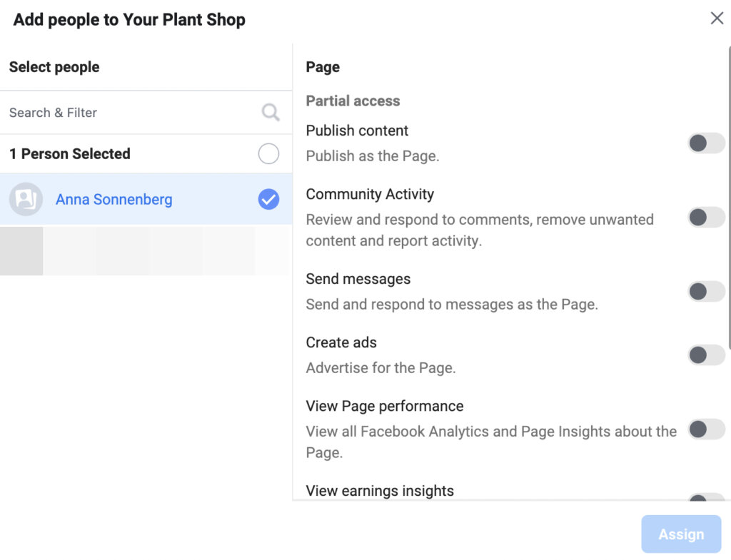
Task: Click the Page section header
Action: tap(322, 66)
